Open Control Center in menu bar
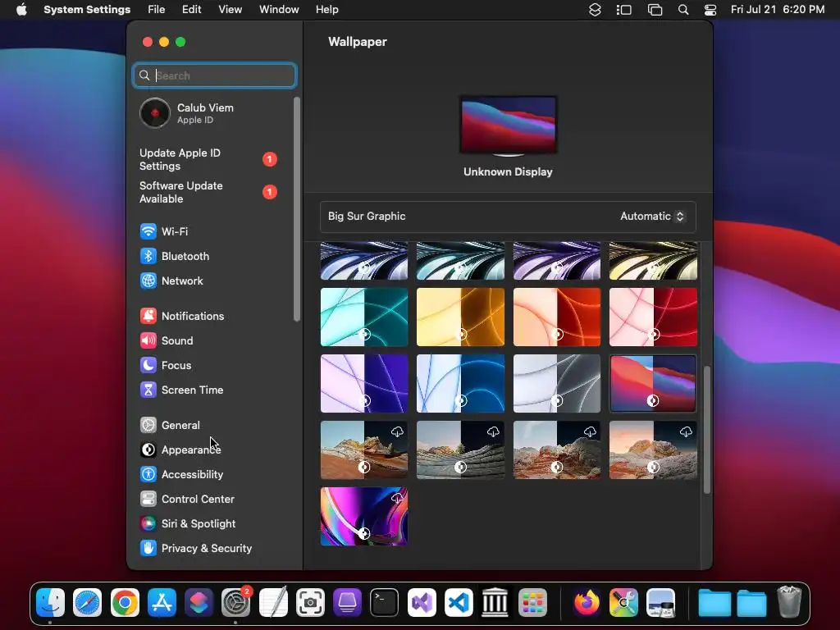 tap(710, 10)
